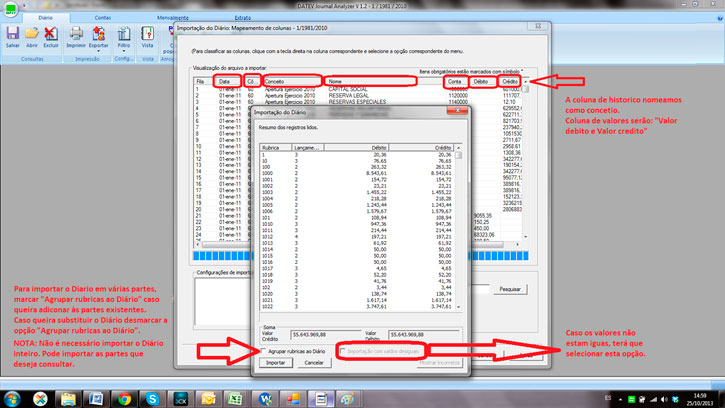Open Google Chrome from the taskbar

(124, 399)
